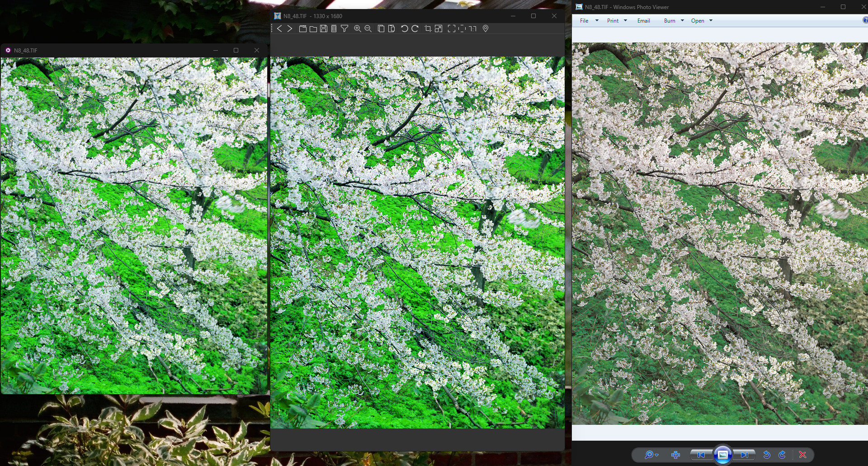Expand the Print dropdown arrow
The image size is (868, 466).
coord(626,21)
